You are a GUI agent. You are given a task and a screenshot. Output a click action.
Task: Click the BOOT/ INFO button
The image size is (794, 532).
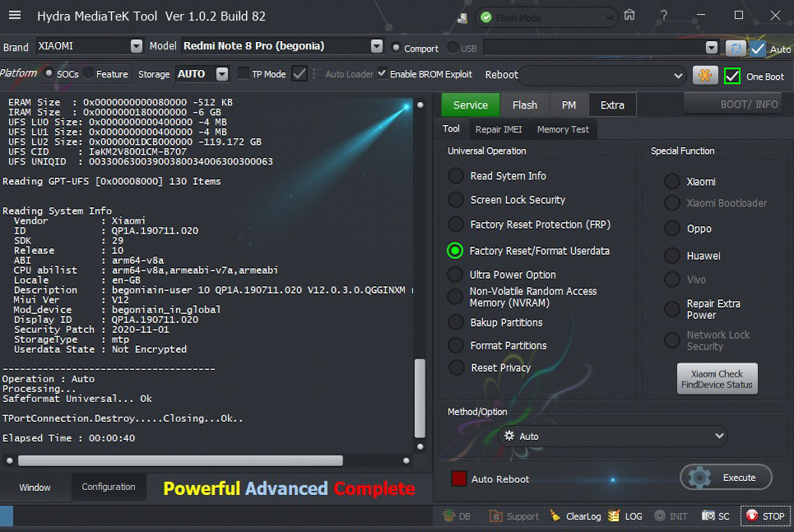click(733, 104)
